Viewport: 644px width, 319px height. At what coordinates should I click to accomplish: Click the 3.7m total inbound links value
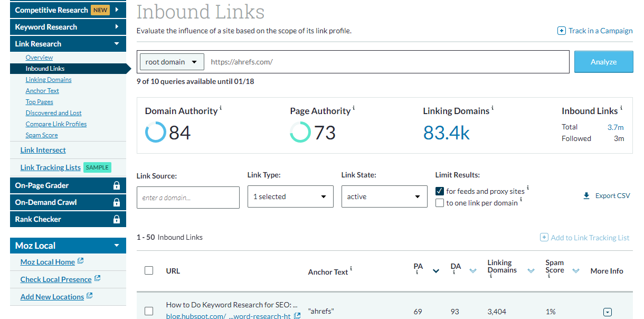615,127
